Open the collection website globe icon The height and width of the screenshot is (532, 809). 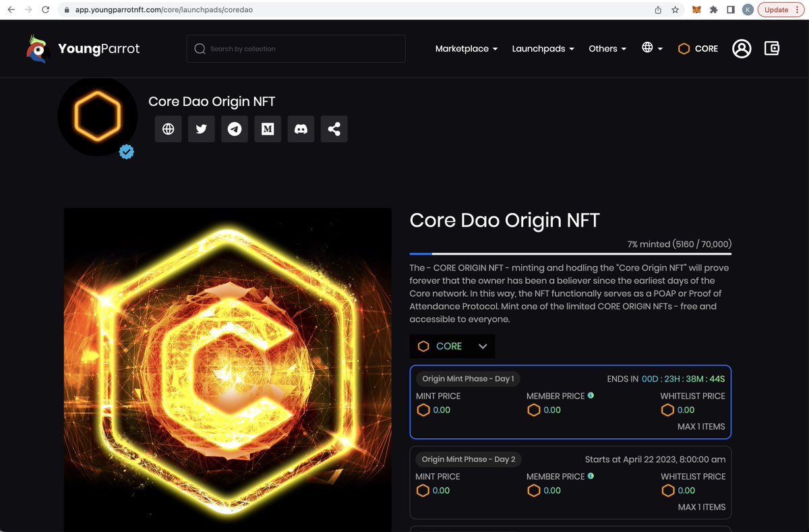pos(169,129)
